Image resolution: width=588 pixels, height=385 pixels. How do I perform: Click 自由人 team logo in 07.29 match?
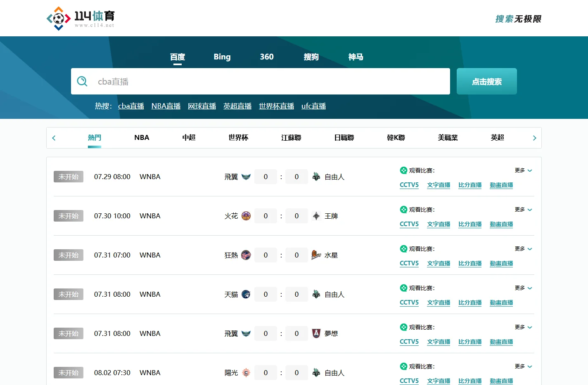click(x=316, y=177)
